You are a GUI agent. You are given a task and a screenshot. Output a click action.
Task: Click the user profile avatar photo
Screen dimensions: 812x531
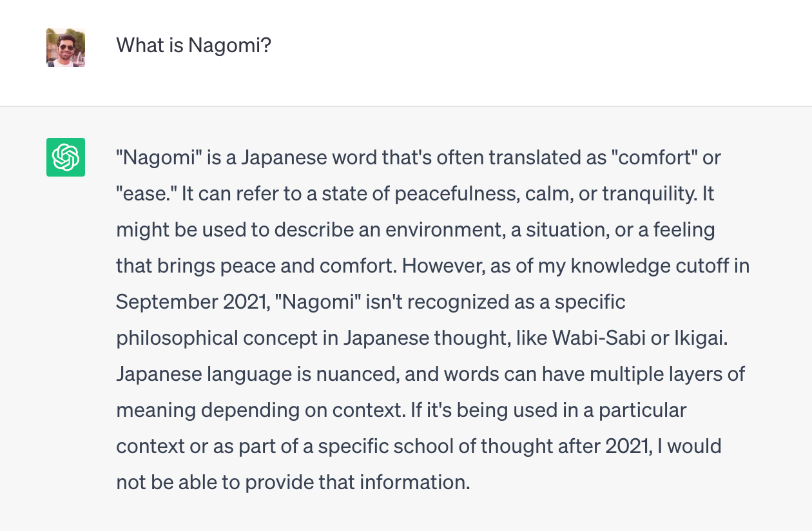(x=66, y=48)
